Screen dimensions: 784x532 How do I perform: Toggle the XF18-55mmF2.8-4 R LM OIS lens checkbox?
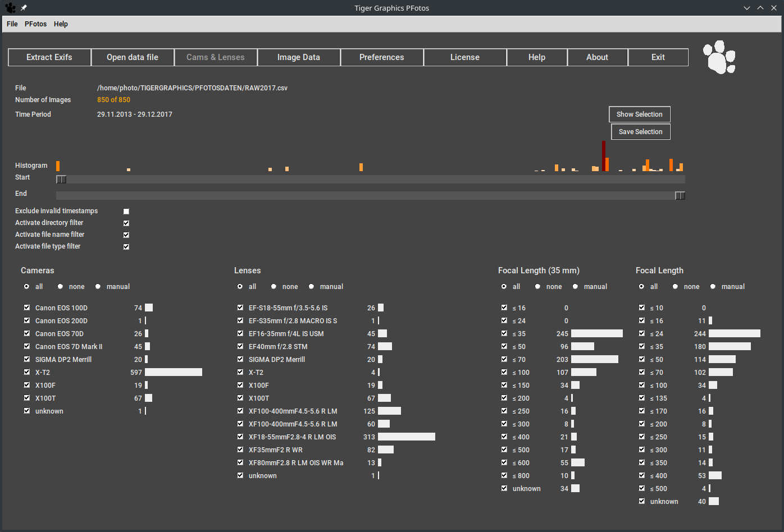(240, 437)
